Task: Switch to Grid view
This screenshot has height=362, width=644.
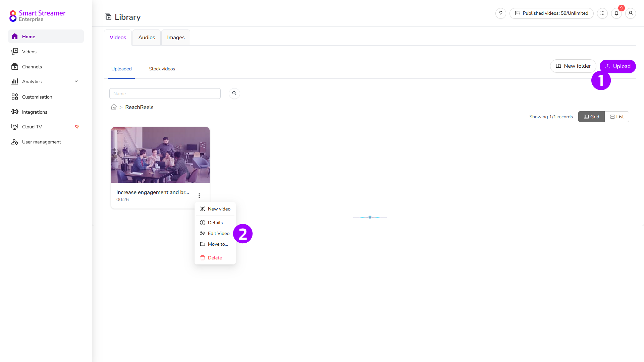Action: [x=591, y=117]
